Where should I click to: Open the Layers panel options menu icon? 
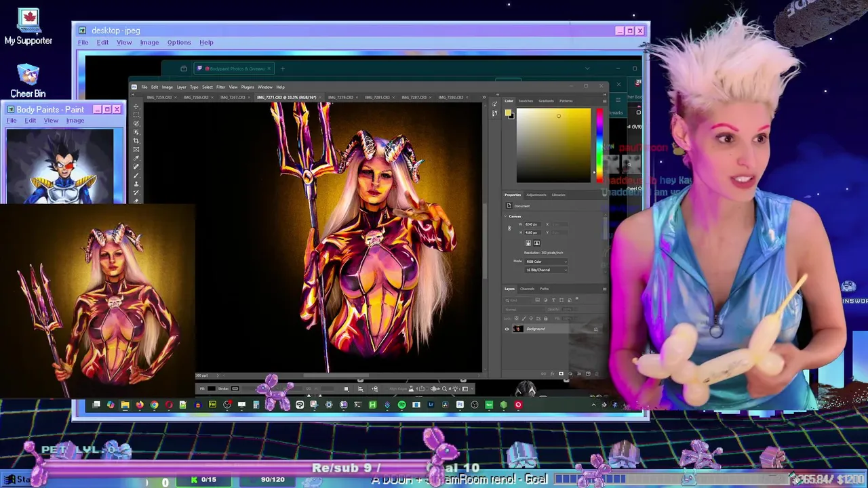605,289
